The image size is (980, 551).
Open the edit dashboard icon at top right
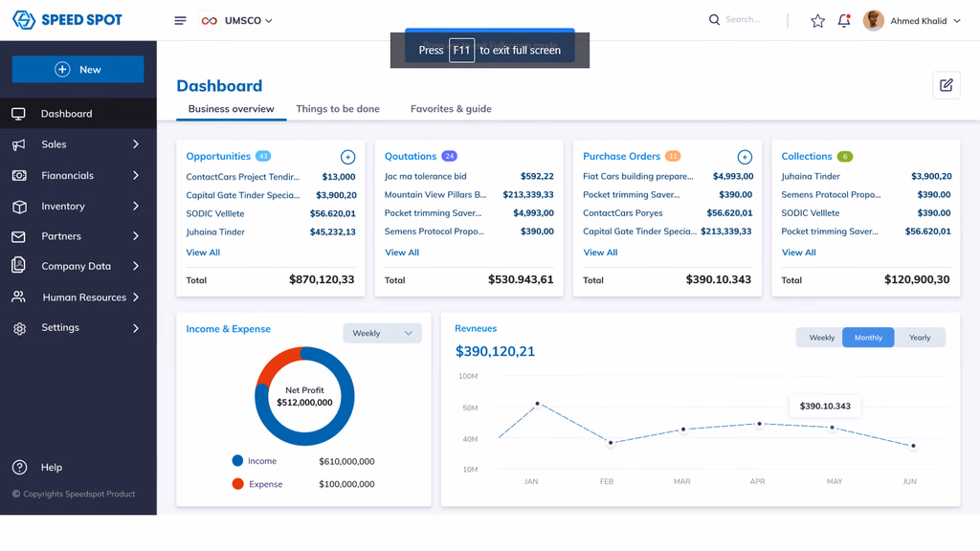946,85
